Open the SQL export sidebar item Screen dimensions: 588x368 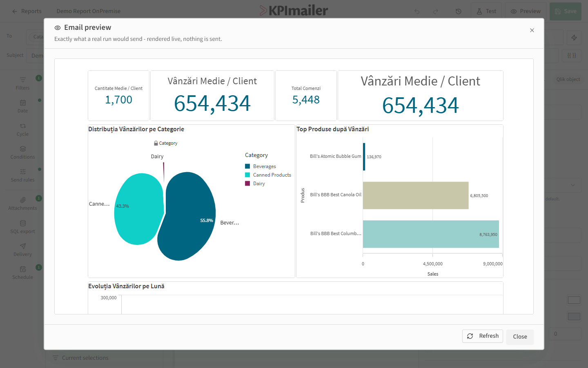click(23, 227)
